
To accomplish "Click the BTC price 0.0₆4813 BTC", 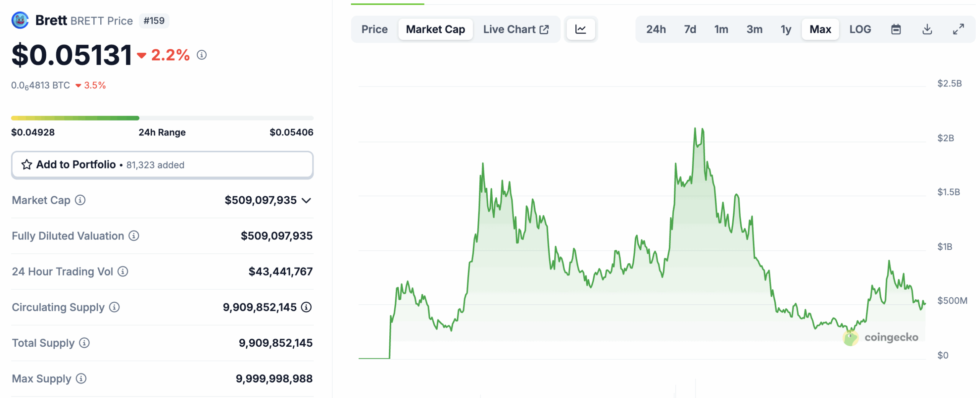I will [x=41, y=85].
